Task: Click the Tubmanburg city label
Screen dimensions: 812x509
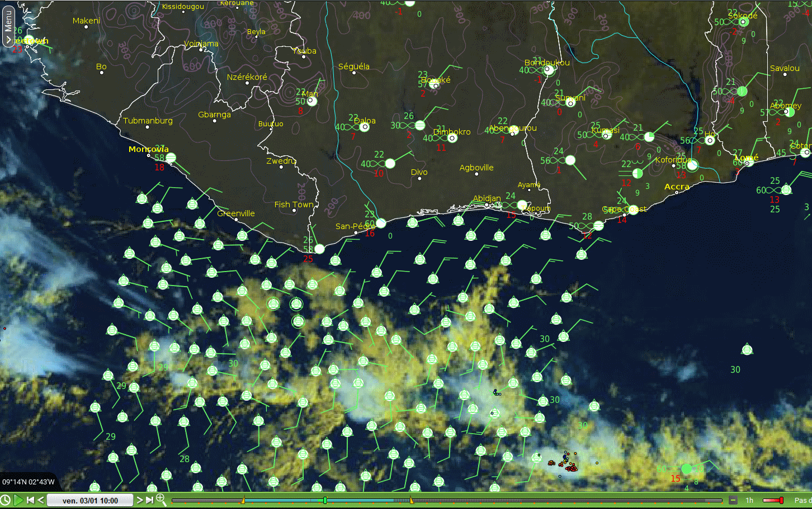Action: (148, 121)
